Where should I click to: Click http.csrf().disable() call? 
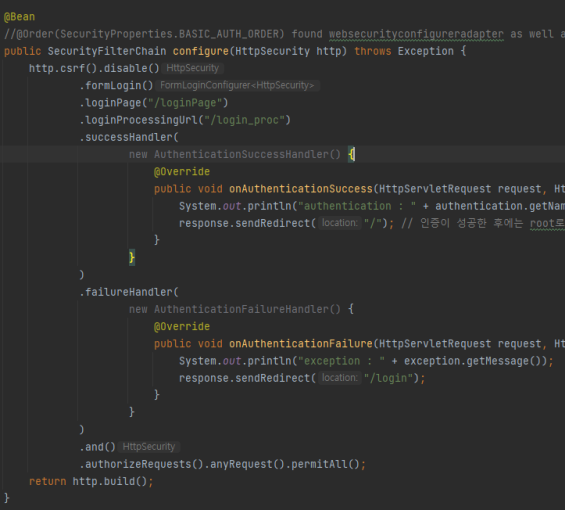94,68
